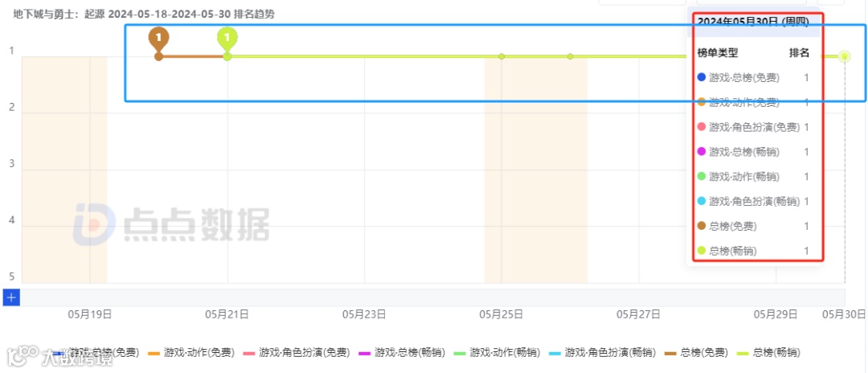Click the 05月19日 axis label
Viewport: 868px width, 373px height.
pyautogui.click(x=90, y=314)
